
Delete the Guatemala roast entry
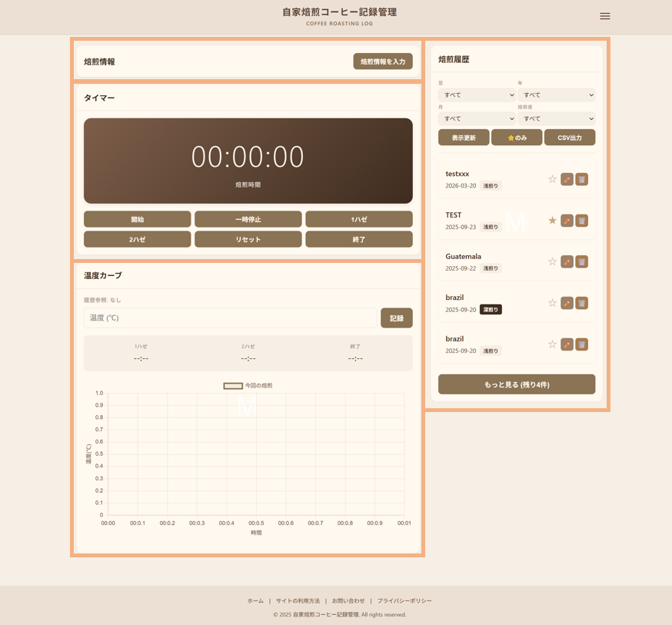coord(581,261)
